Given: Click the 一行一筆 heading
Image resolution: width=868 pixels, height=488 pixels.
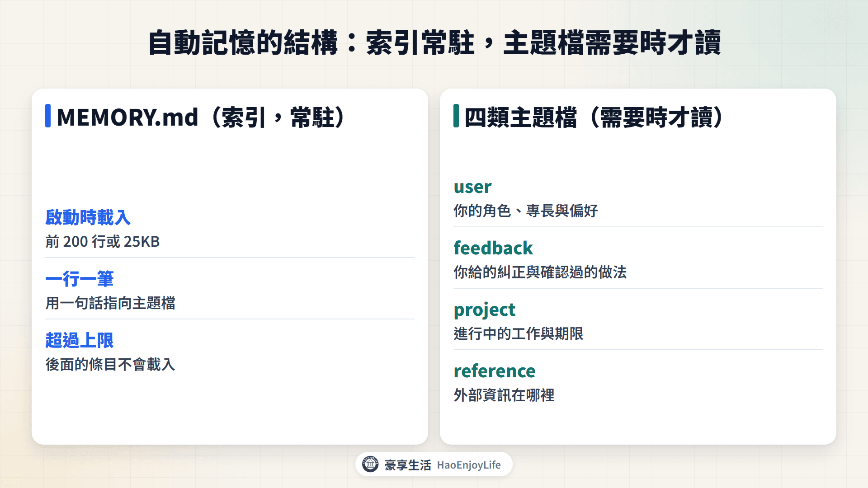Looking at the screenshot, I should coord(80,279).
